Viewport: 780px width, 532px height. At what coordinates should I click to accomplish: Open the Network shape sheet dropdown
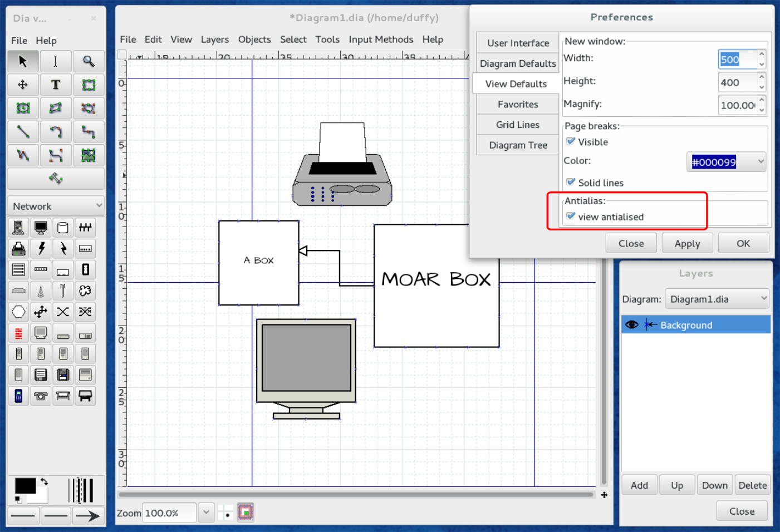[x=56, y=206]
